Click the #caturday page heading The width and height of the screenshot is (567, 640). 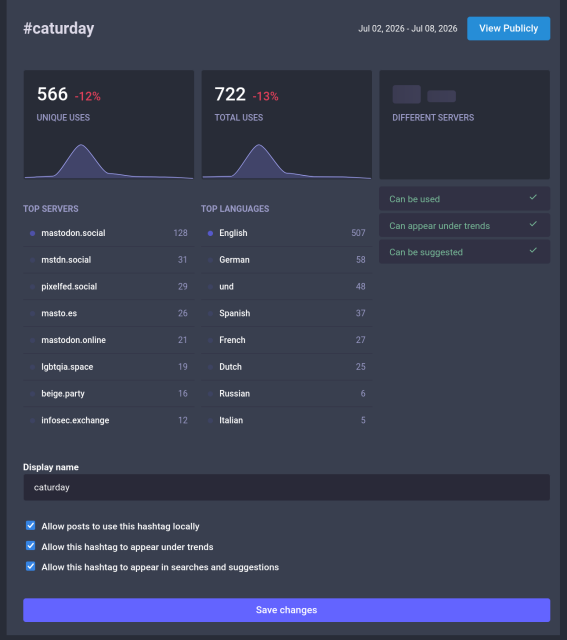pyautogui.click(x=58, y=29)
